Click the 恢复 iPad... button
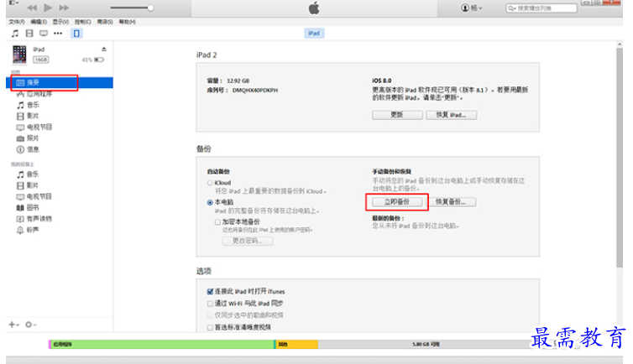 pos(452,115)
